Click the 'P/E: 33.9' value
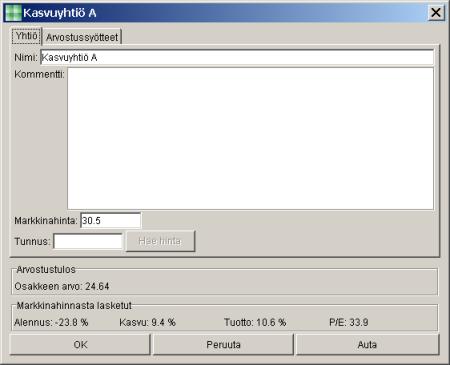450x365 pixels. (x=349, y=322)
